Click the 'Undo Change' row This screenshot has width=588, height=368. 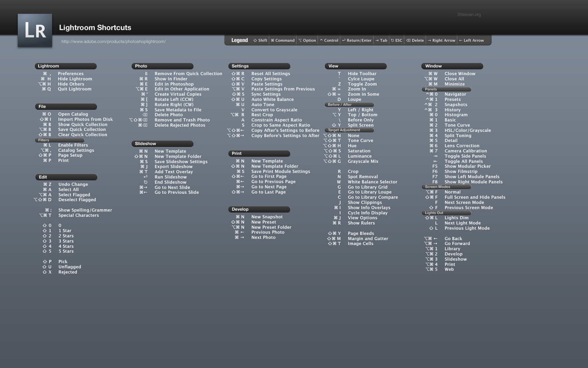[x=65, y=184]
